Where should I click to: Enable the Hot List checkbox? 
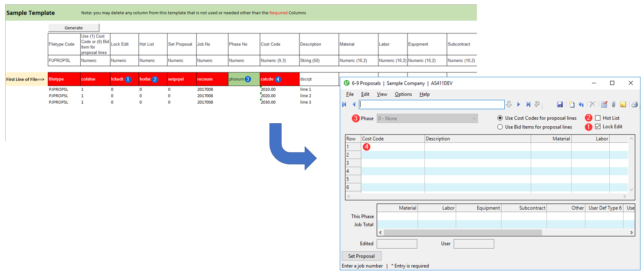coord(598,118)
